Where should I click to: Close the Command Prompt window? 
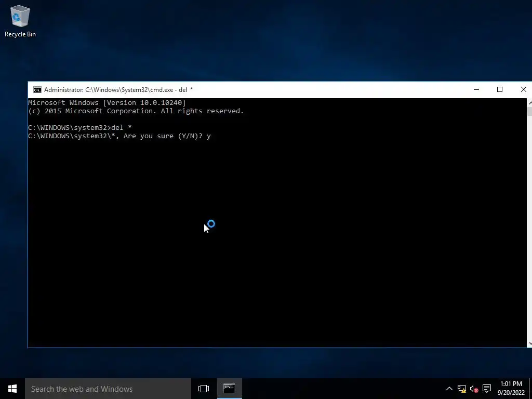(523, 89)
